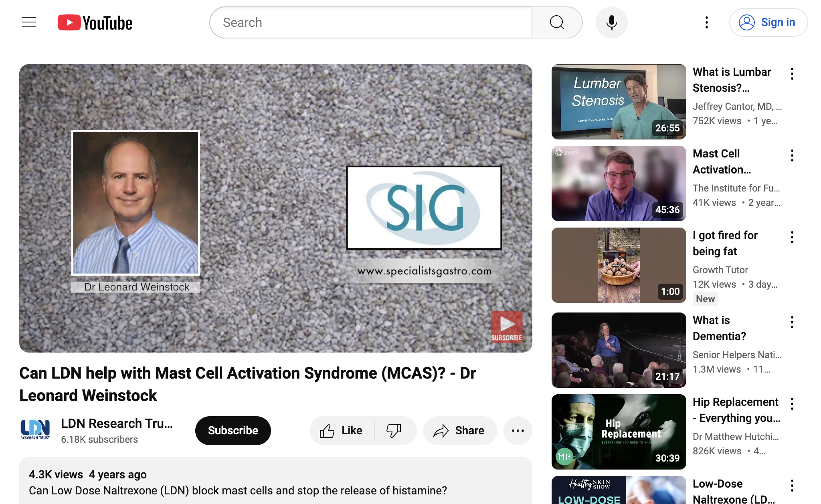Like the video with thumbs up
Screen dimensions: 821x504
click(x=342, y=431)
